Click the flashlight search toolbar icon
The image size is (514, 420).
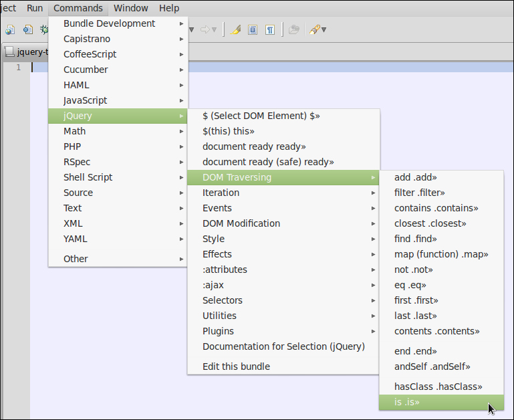coord(314,30)
